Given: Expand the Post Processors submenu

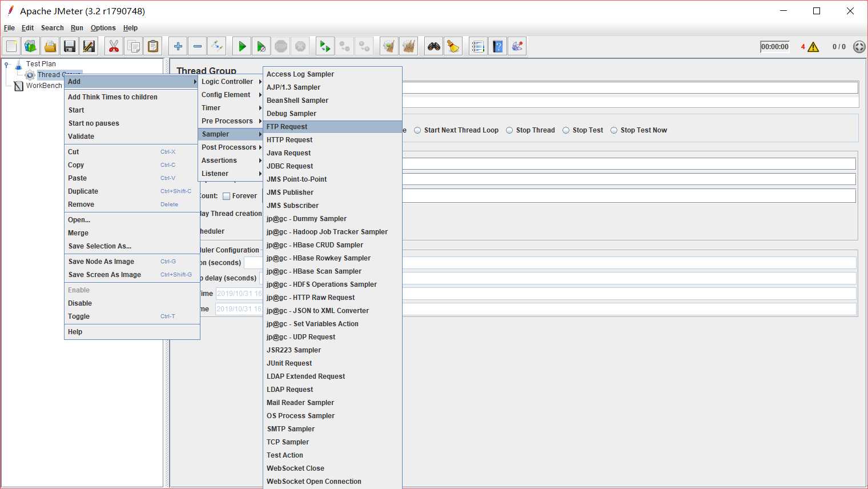Looking at the screenshot, I should (x=231, y=147).
